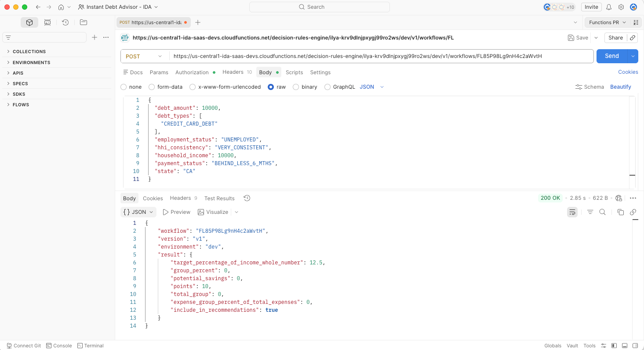Open the settings gear icon
644x350 pixels.
[x=621, y=7]
